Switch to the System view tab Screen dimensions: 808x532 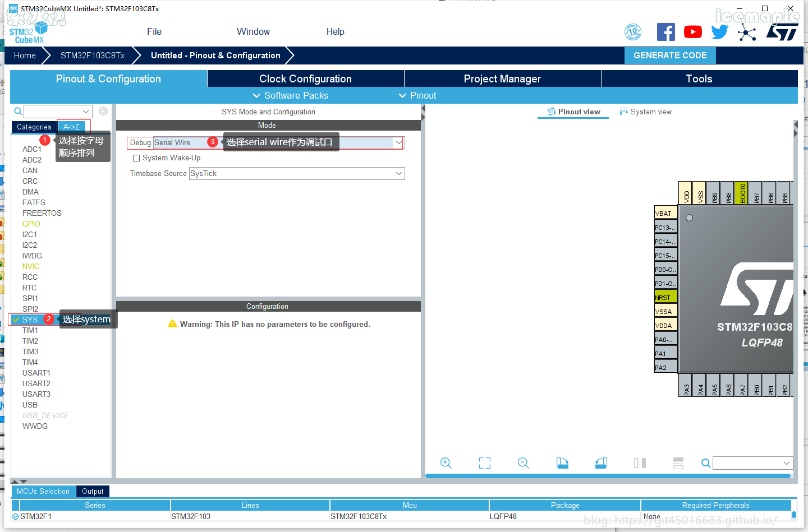click(x=645, y=112)
